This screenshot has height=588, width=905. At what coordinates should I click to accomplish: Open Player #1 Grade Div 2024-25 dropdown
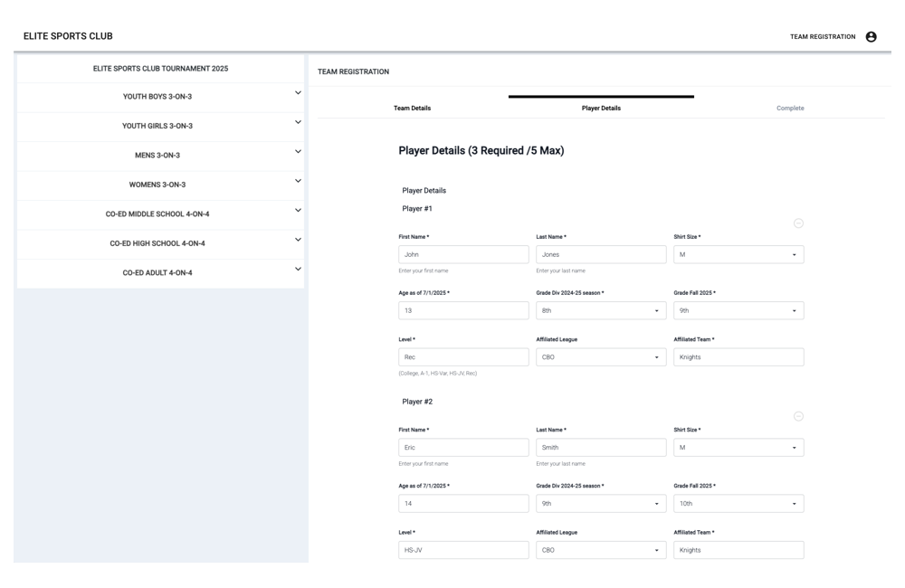click(x=600, y=310)
